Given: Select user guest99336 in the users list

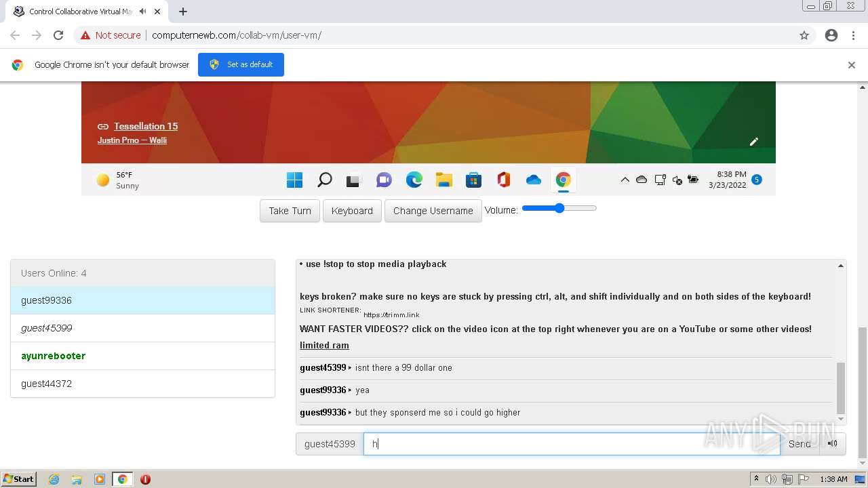Looking at the screenshot, I should 142,300.
